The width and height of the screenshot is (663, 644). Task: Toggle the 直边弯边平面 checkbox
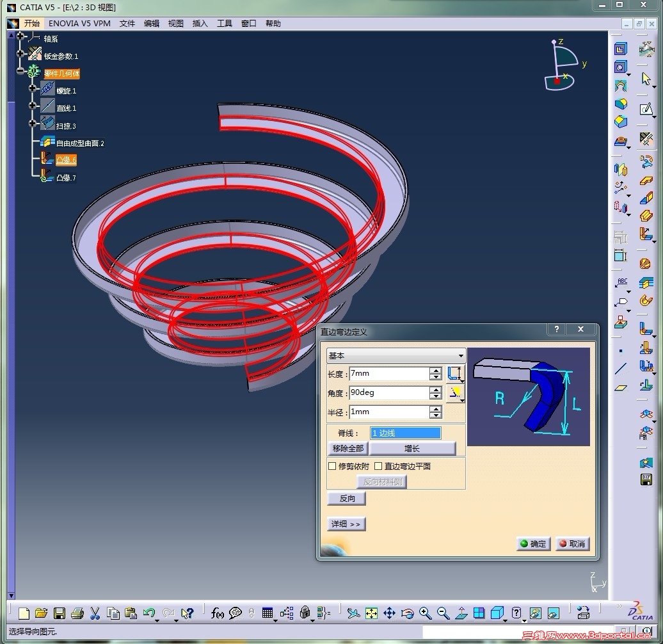tap(378, 466)
